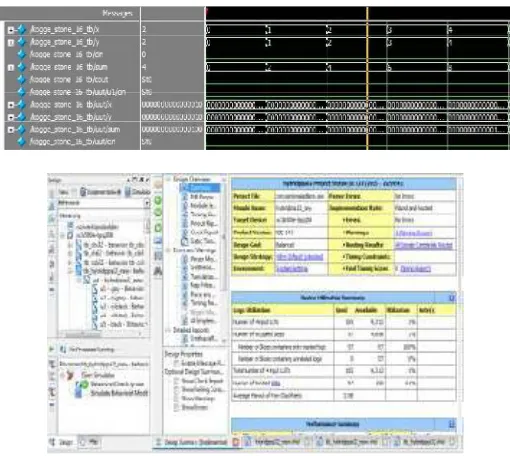Open Parser Messages report
The image size is (510, 456).
(x=203, y=259)
